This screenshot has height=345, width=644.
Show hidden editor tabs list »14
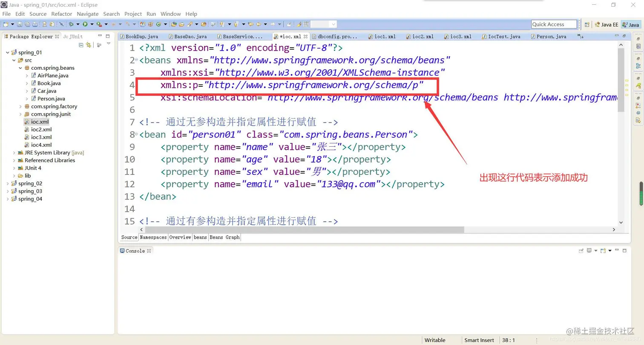pos(580,37)
